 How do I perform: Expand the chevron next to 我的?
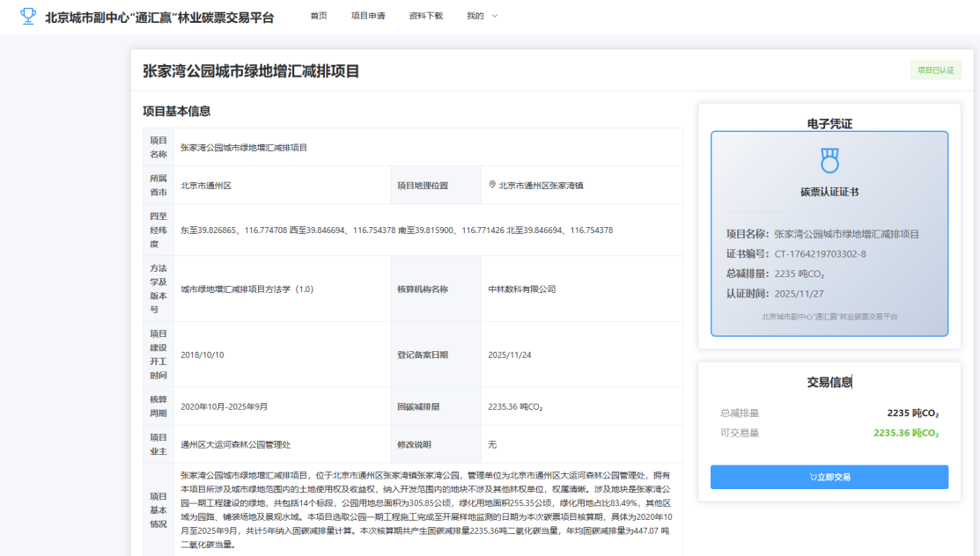click(x=494, y=15)
